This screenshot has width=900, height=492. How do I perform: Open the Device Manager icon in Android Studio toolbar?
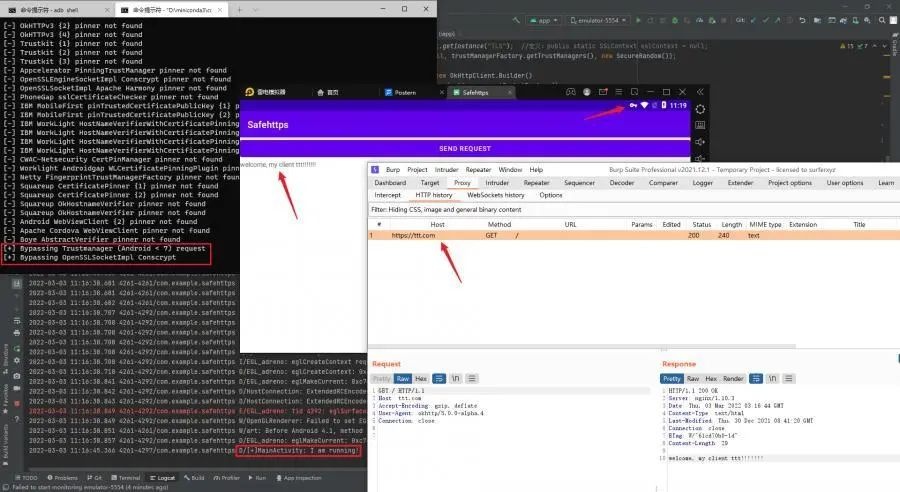click(856, 20)
